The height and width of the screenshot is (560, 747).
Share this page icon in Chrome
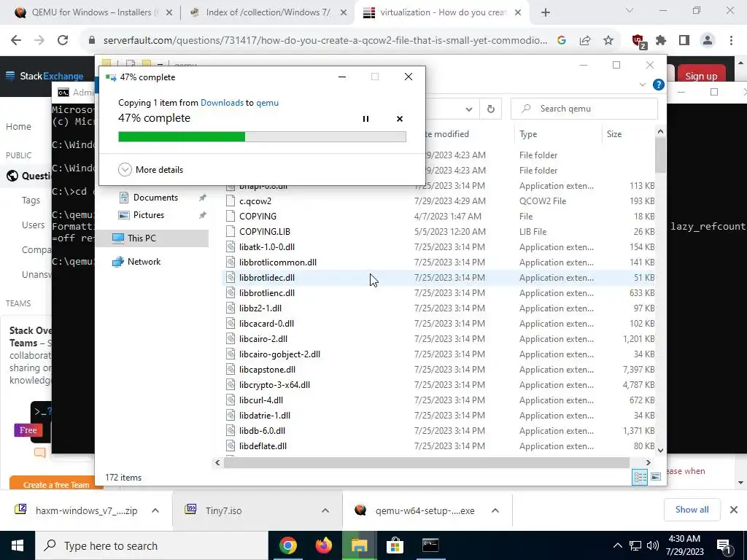pyautogui.click(x=585, y=41)
